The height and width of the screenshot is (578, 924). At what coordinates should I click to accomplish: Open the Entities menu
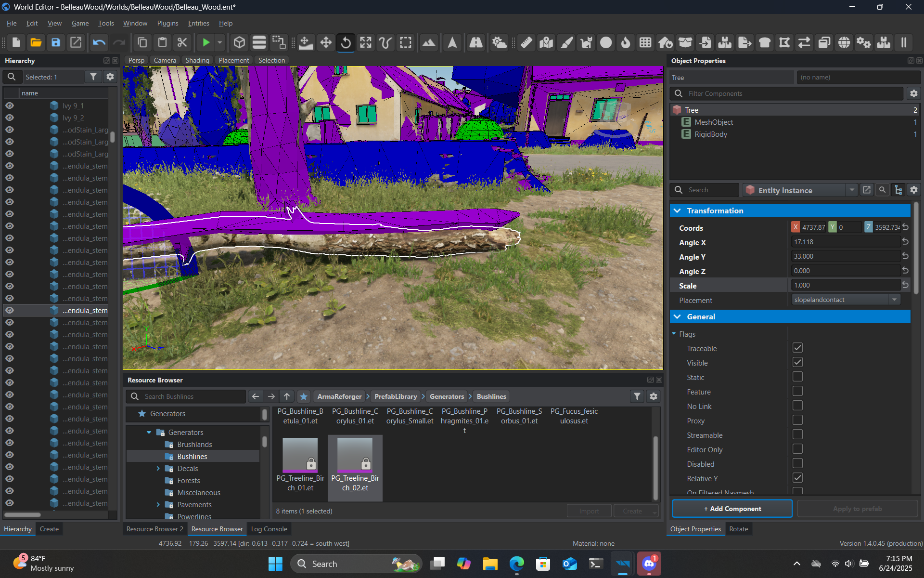[198, 23]
